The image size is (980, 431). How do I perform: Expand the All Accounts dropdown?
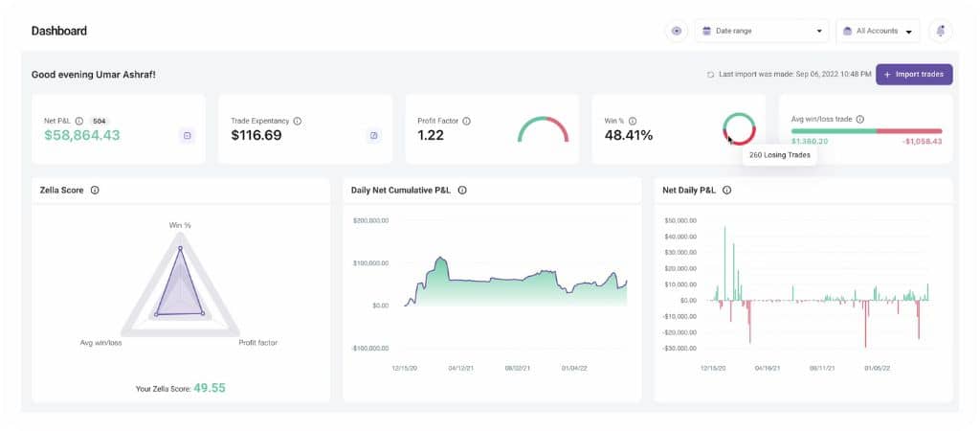pyautogui.click(x=877, y=31)
